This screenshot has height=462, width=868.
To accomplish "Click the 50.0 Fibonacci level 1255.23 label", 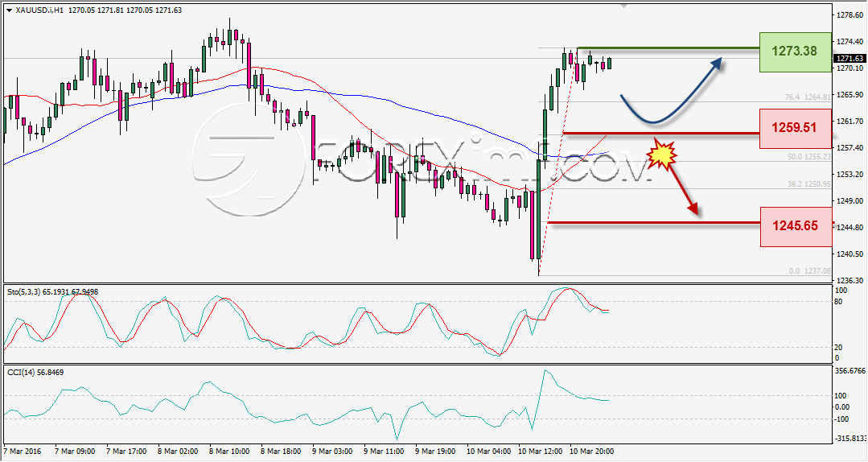I will pyautogui.click(x=809, y=157).
